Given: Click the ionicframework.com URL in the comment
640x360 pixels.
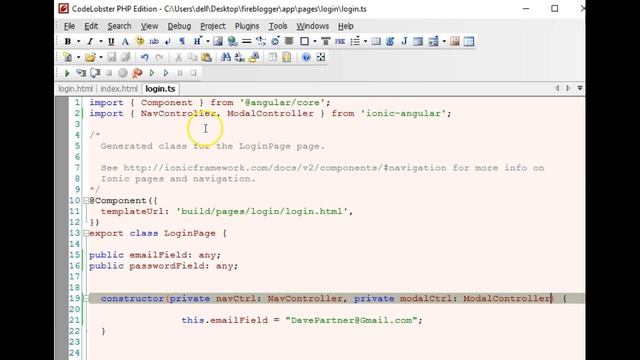Looking at the screenshot, I should (285, 168).
